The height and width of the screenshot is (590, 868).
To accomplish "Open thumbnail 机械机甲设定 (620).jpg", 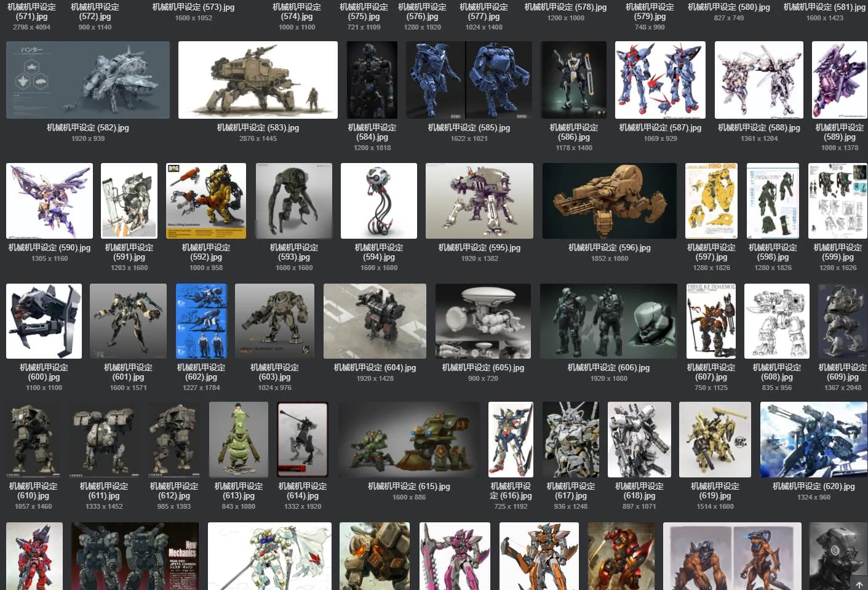I will pyautogui.click(x=814, y=440).
